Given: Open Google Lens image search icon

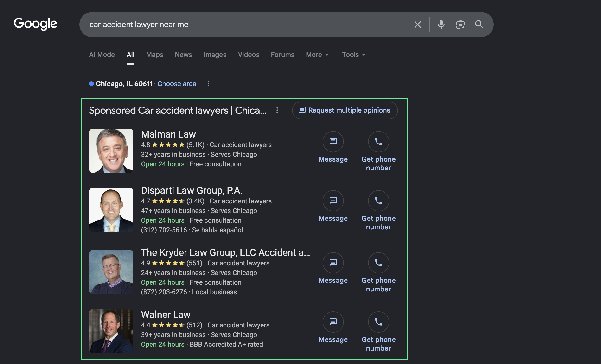Looking at the screenshot, I should [x=460, y=24].
